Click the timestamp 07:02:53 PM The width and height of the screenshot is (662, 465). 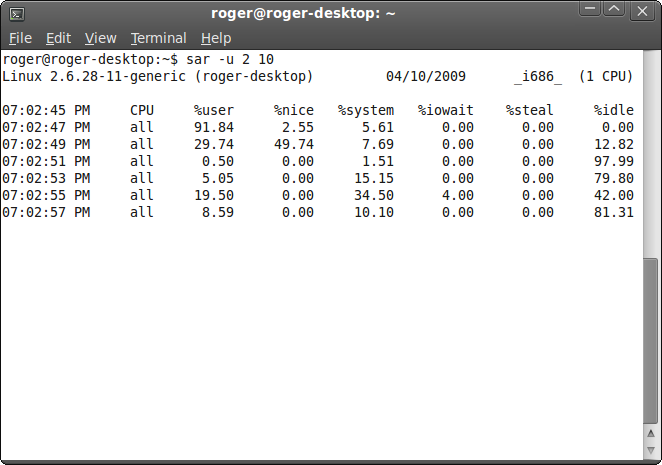click(x=46, y=178)
